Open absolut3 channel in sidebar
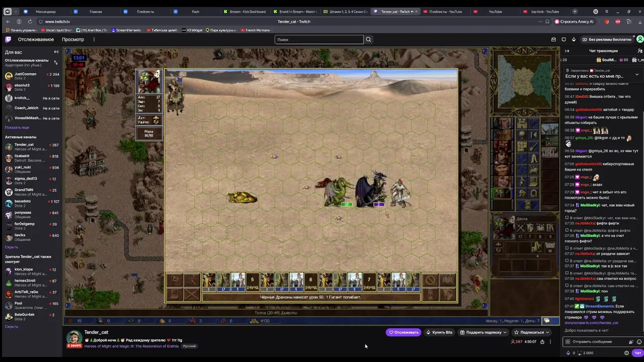 pyautogui.click(x=32, y=87)
